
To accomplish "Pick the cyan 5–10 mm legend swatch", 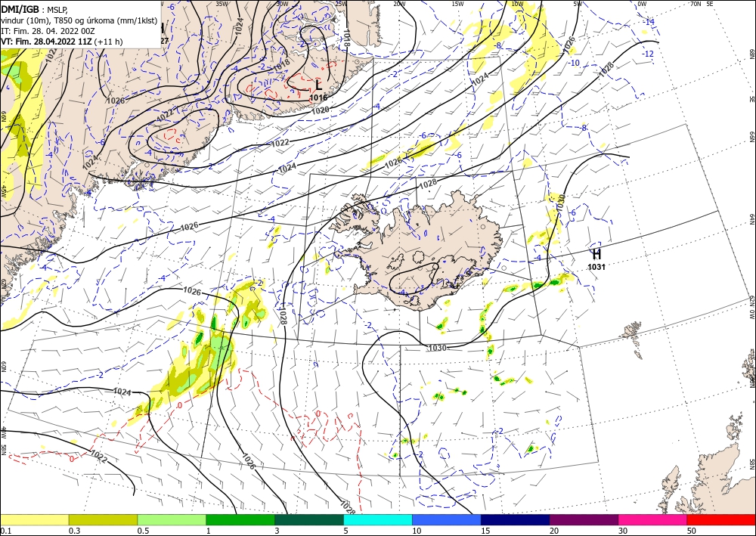I will coord(378,519).
